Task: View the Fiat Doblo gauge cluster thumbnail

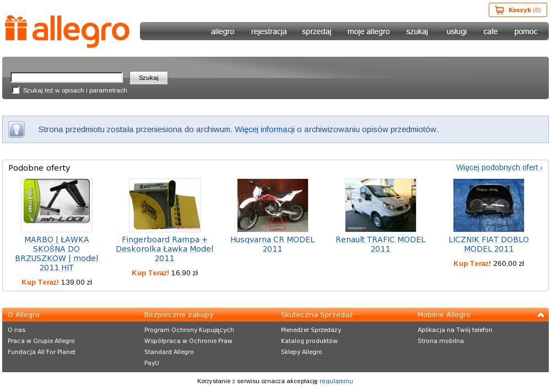Action: (488, 205)
